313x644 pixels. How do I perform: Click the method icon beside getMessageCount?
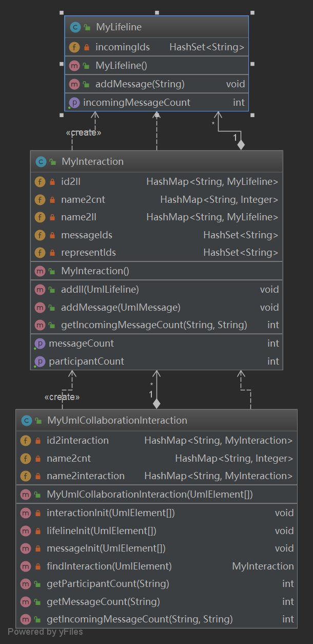pos(25,602)
